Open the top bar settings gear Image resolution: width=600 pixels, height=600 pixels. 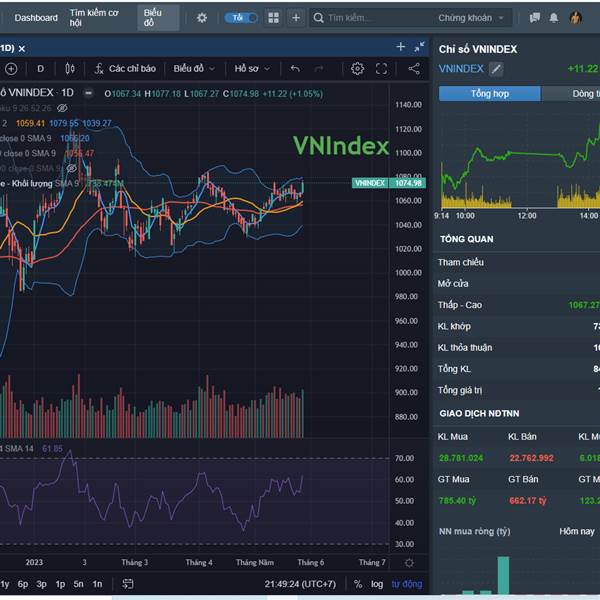pos(202,18)
